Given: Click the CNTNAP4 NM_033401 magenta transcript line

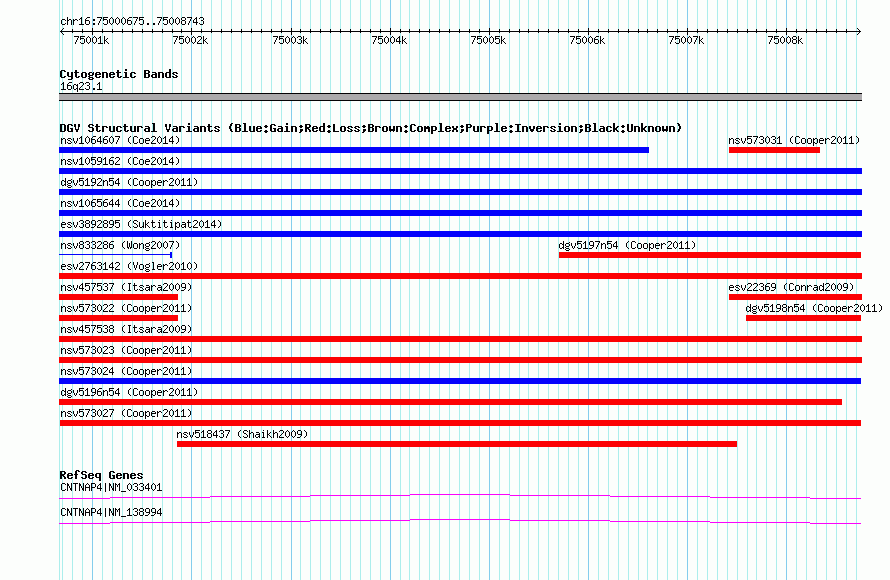Looking at the screenshot, I should coord(460,497).
